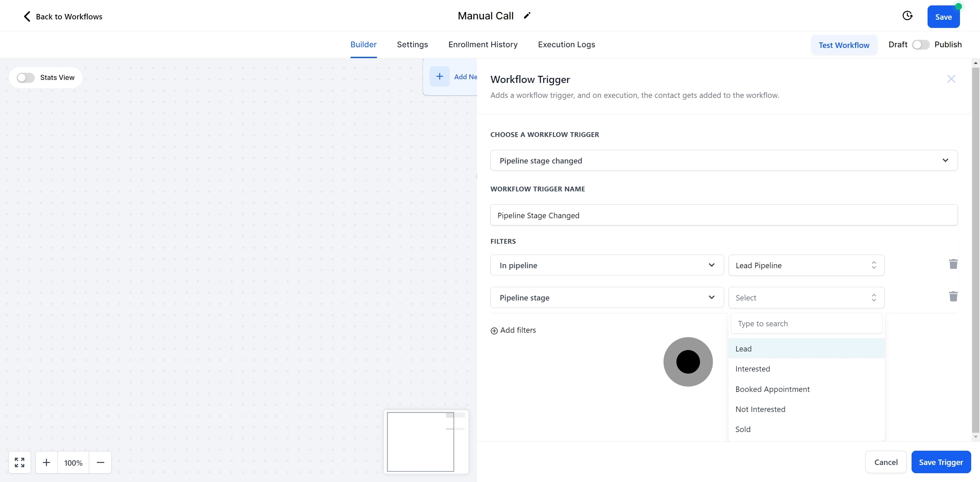Toggle the Draft to Publish switch
Image resolution: width=980 pixels, height=482 pixels.
(921, 45)
